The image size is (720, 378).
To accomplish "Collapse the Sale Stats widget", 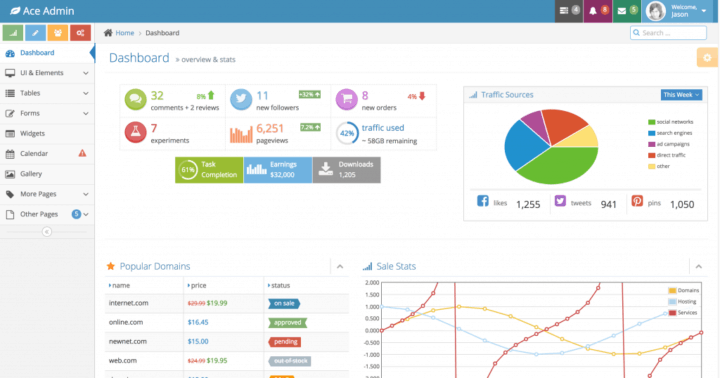I will [x=698, y=266].
